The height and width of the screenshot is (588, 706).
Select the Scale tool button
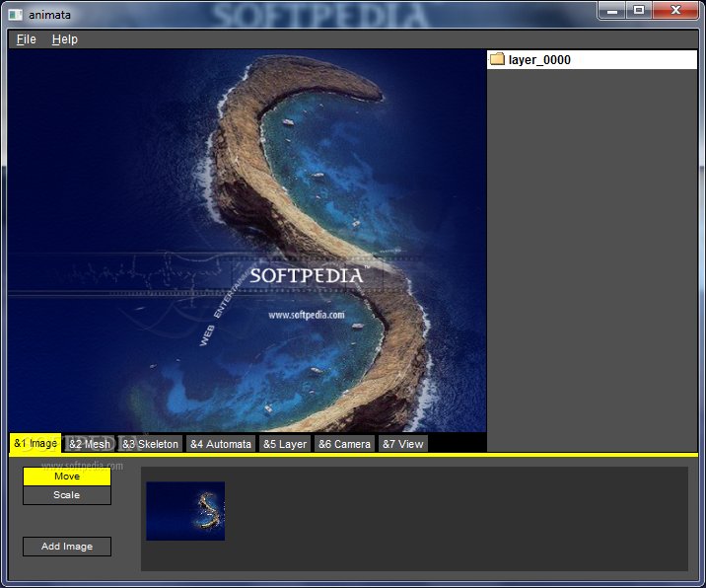pyautogui.click(x=67, y=495)
